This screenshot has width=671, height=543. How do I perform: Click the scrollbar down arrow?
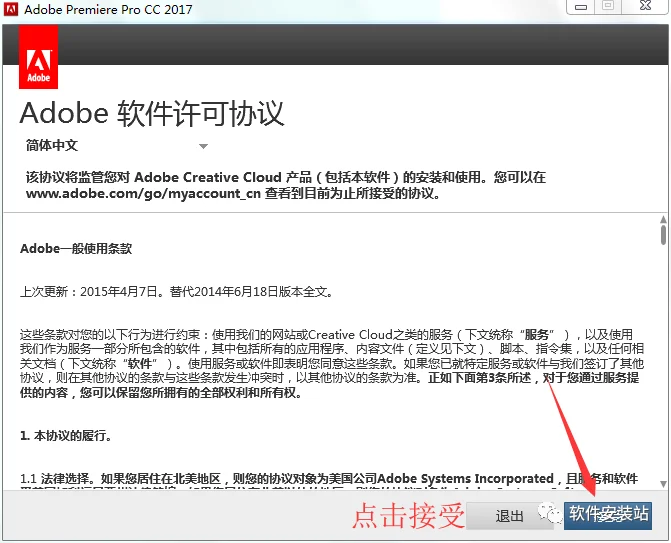click(663, 484)
